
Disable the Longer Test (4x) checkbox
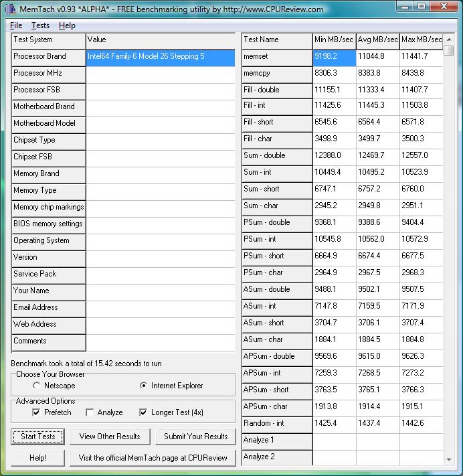[x=143, y=412]
